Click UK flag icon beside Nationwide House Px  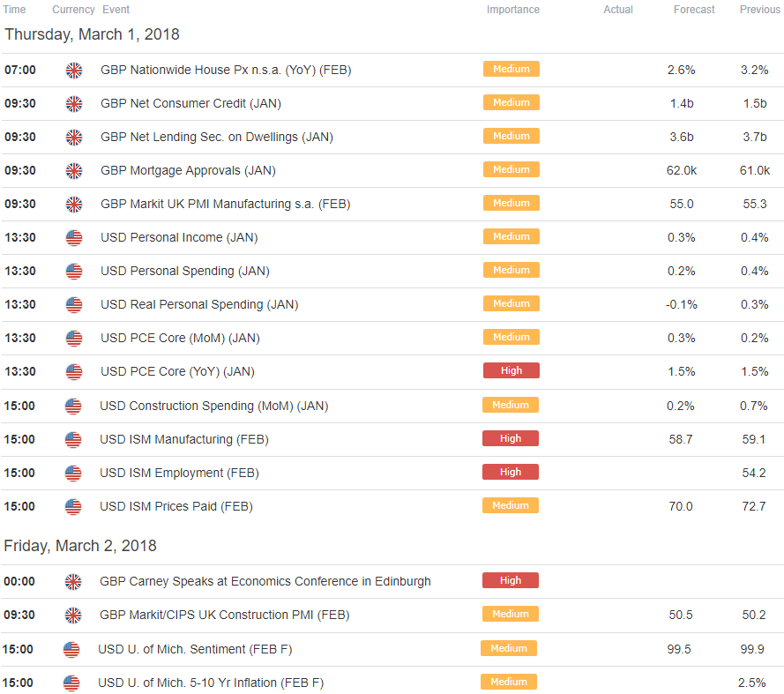coord(74,71)
